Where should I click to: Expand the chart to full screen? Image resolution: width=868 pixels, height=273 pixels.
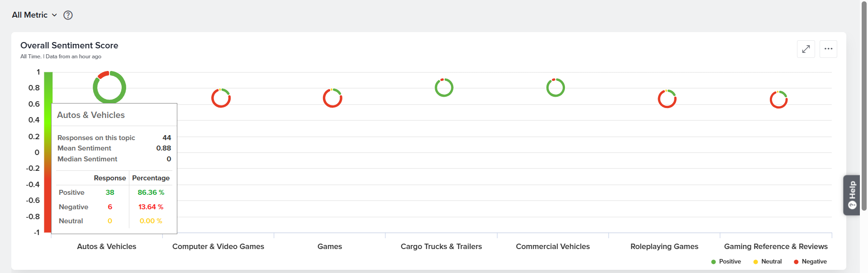806,49
